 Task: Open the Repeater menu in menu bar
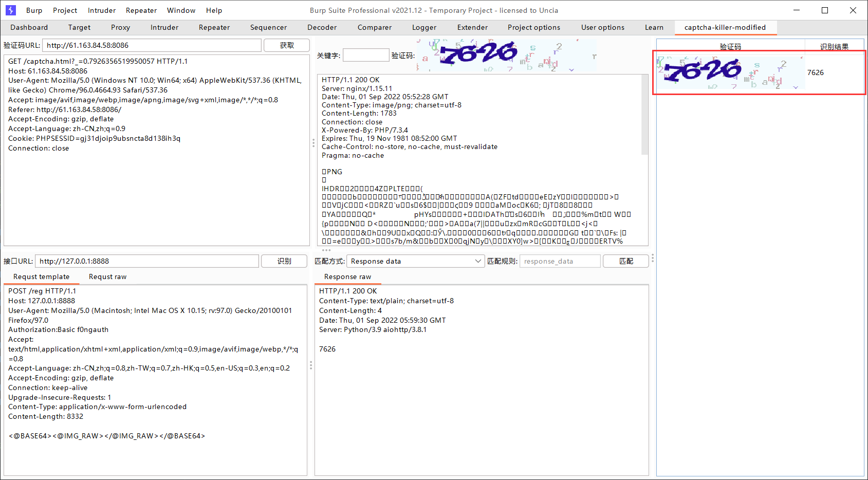[x=141, y=10]
